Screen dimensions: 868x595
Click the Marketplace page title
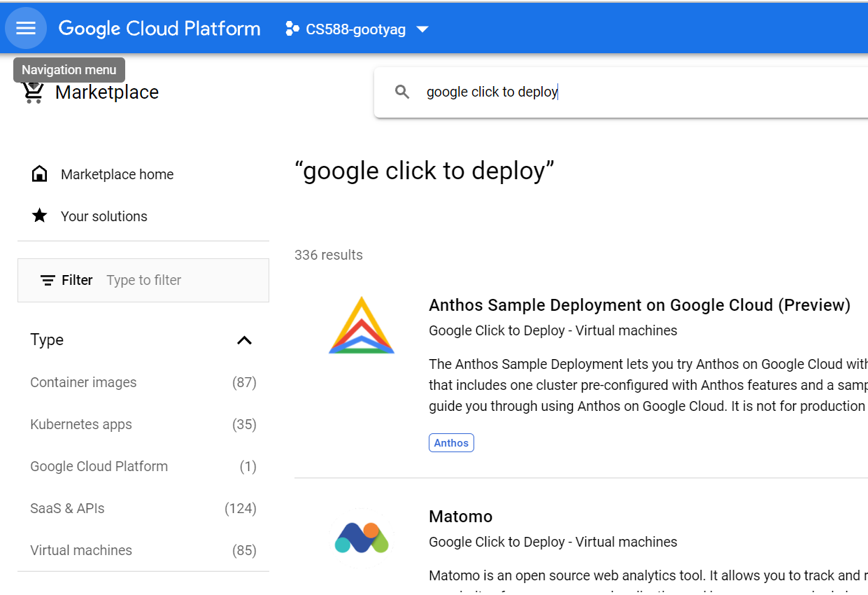[x=107, y=92]
